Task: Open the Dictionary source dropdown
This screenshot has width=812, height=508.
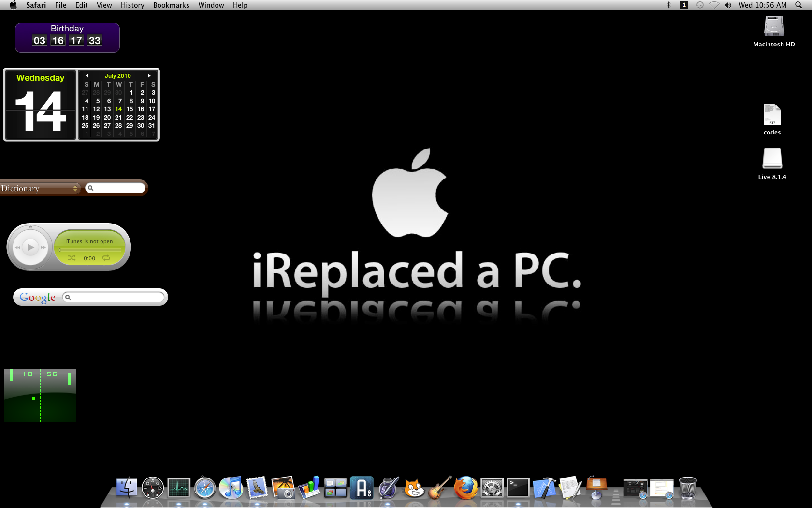Action: 40,188
